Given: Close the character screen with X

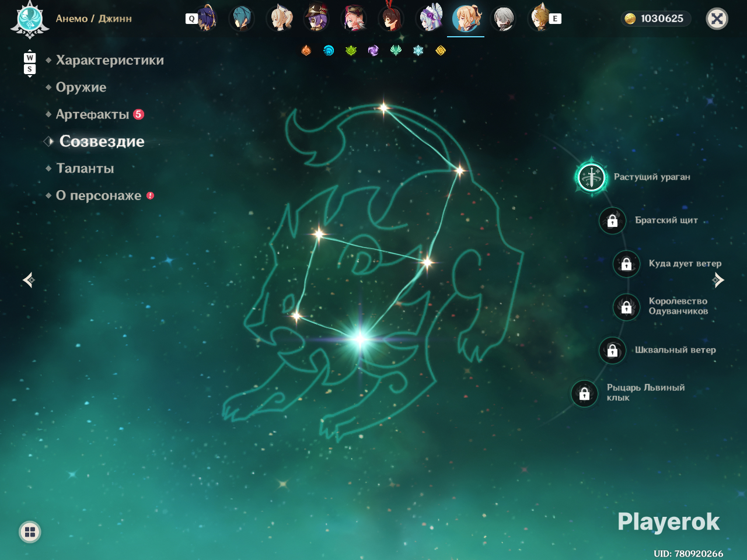Looking at the screenshot, I should pyautogui.click(x=717, y=19).
